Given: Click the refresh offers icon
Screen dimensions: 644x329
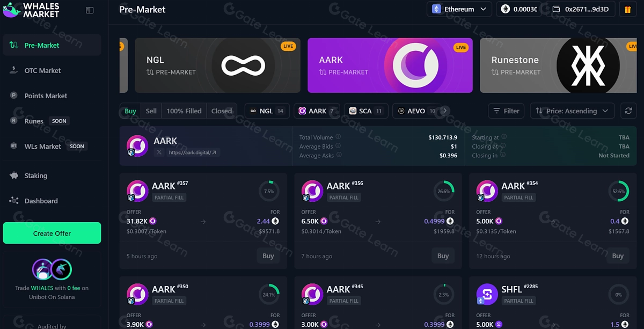Looking at the screenshot, I should click(x=628, y=111).
